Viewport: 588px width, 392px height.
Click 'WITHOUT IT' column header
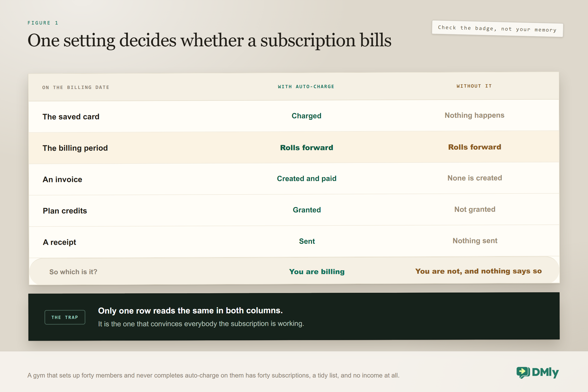(474, 86)
